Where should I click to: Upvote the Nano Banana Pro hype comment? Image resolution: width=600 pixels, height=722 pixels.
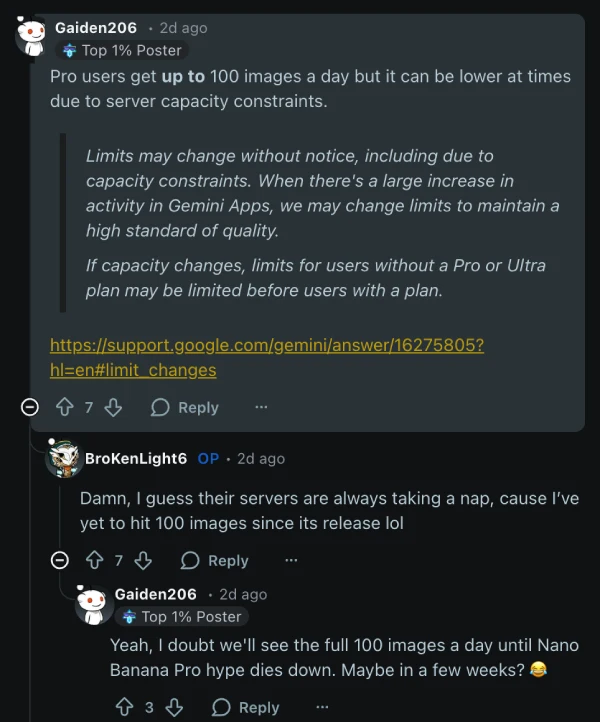tap(125, 707)
